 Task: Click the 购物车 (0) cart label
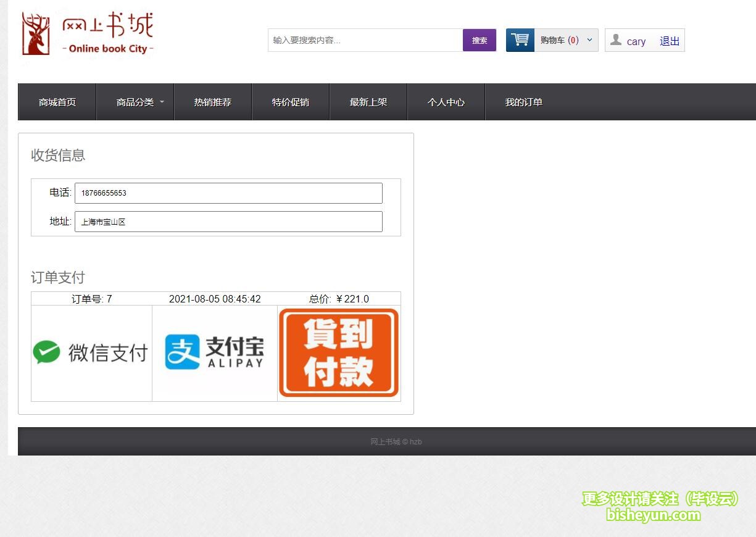coord(560,40)
